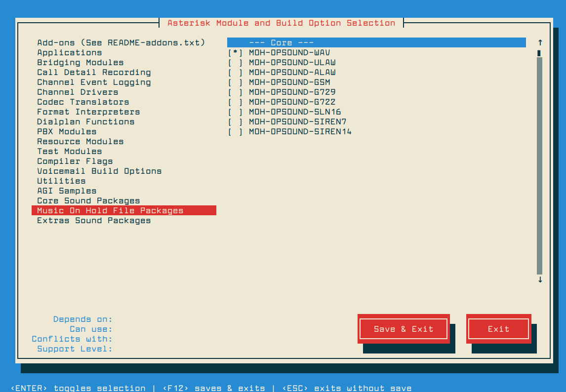This screenshot has width=566, height=392.
Task: Select the Add-ons category entry
Action: 121,43
